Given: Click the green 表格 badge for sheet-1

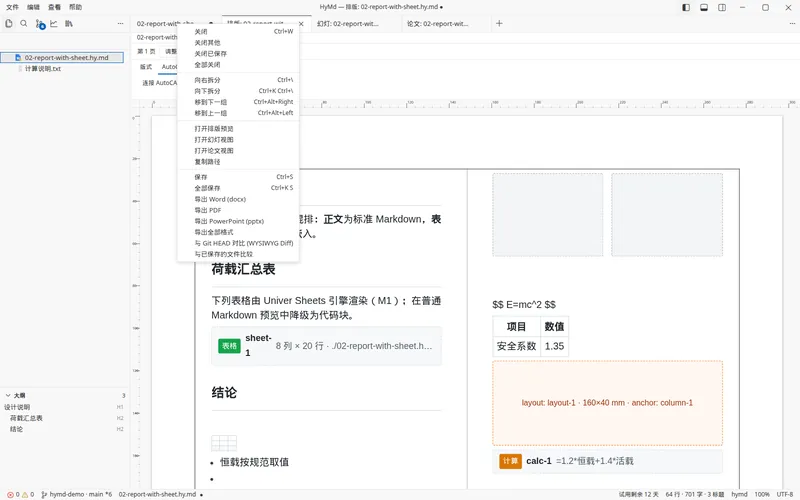Looking at the screenshot, I should pos(229,346).
